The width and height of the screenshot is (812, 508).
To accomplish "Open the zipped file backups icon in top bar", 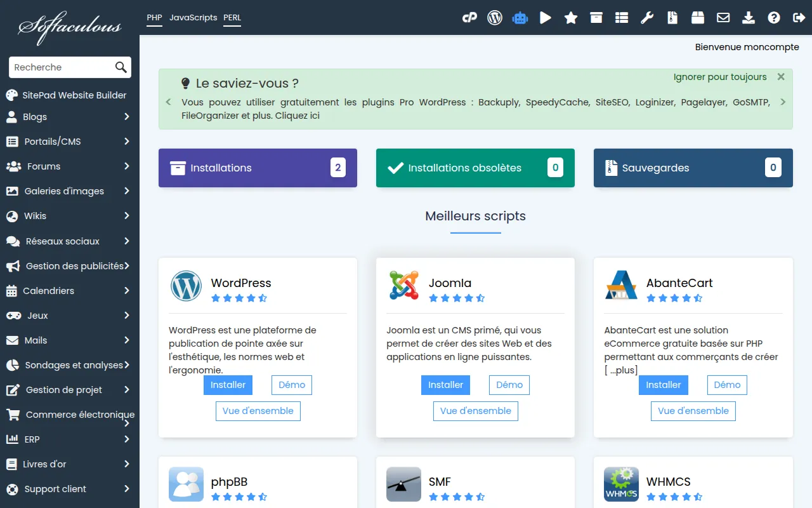I will point(672,18).
